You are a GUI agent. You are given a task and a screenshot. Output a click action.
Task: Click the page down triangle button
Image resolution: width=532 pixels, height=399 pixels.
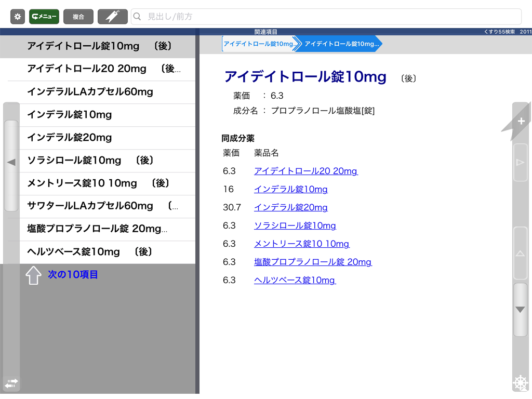click(x=520, y=310)
